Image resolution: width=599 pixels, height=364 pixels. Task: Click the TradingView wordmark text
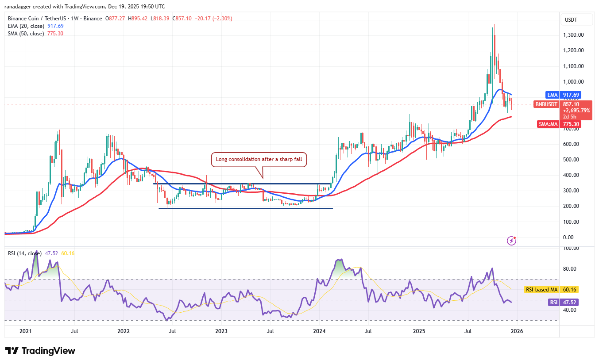(49, 351)
